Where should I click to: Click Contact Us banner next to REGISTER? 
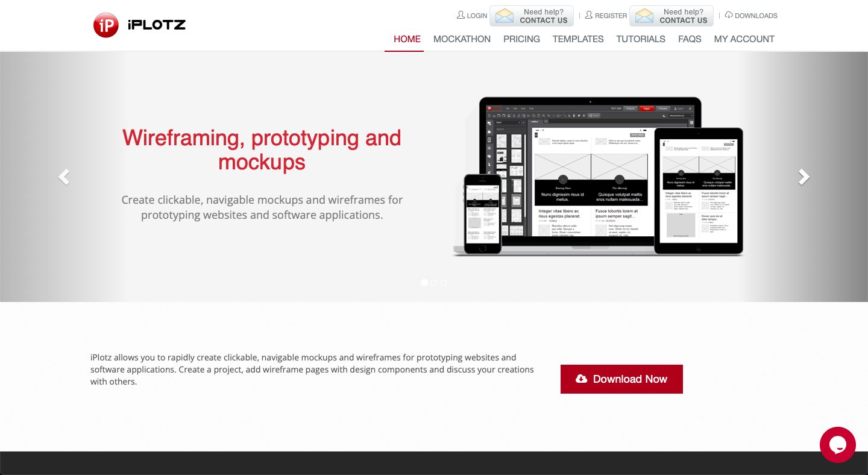(x=671, y=16)
